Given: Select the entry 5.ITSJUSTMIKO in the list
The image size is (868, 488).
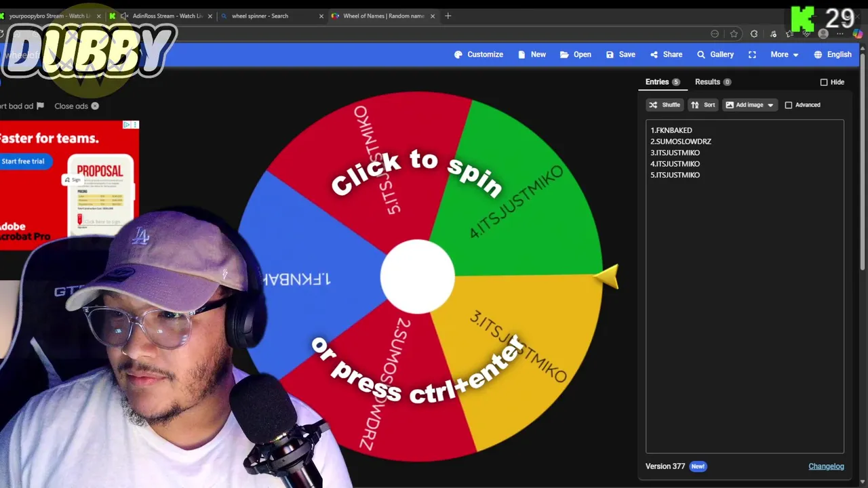Looking at the screenshot, I should tap(675, 175).
